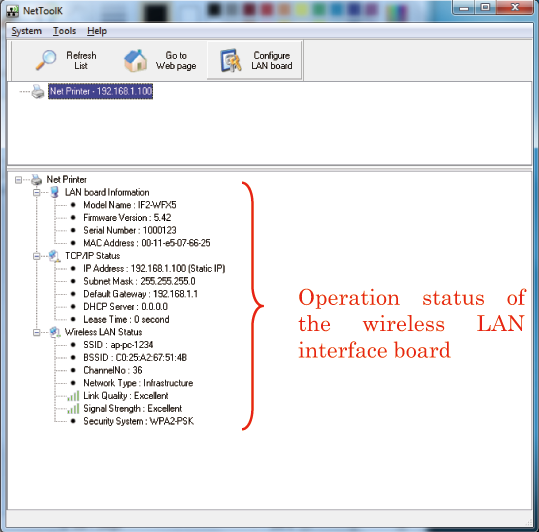Click the Refresh List magnifier icon
The height and width of the screenshot is (532, 539).
click(46, 60)
